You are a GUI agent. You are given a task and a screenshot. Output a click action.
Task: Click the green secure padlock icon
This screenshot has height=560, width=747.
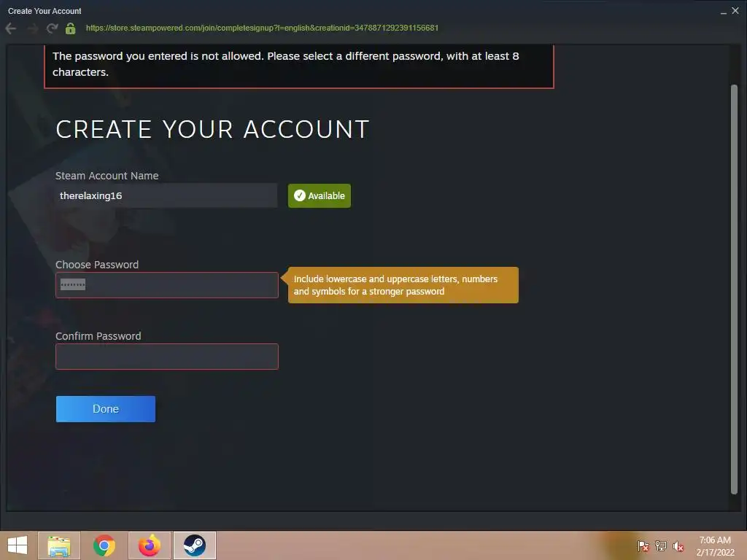click(71, 28)
